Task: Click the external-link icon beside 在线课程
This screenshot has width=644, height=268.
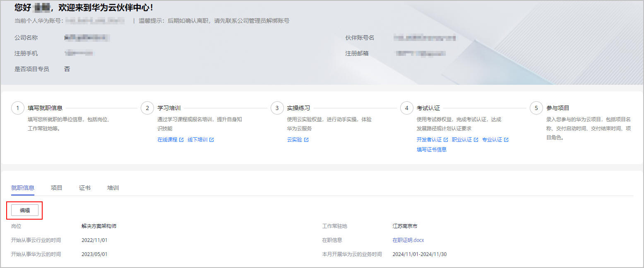Action: (181, 140)
